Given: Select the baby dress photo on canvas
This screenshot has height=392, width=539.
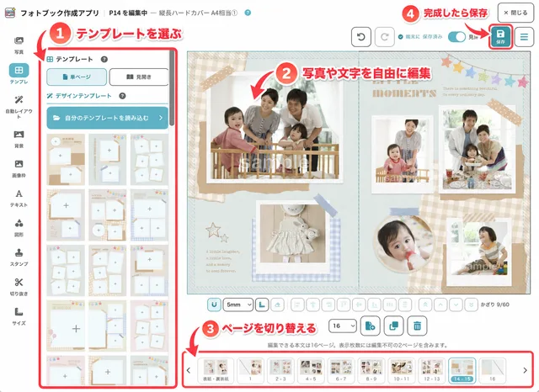Looking at the screenshot, I should coord(292,234).
